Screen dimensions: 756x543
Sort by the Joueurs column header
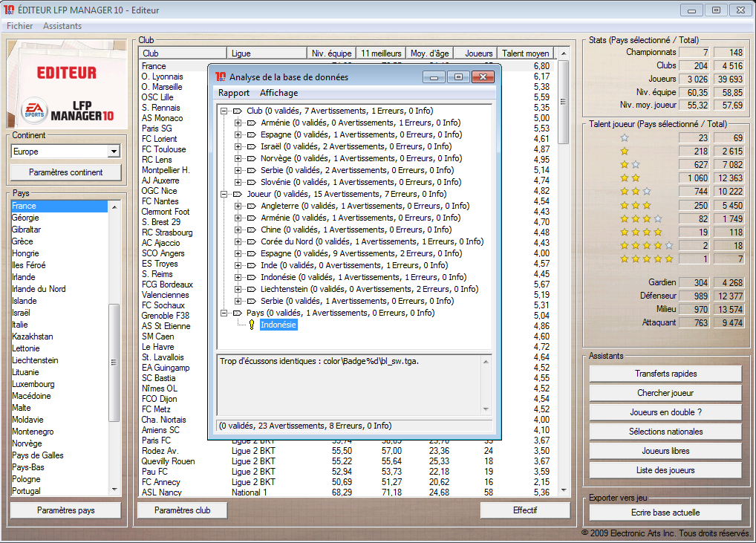[x=475, y=53]
